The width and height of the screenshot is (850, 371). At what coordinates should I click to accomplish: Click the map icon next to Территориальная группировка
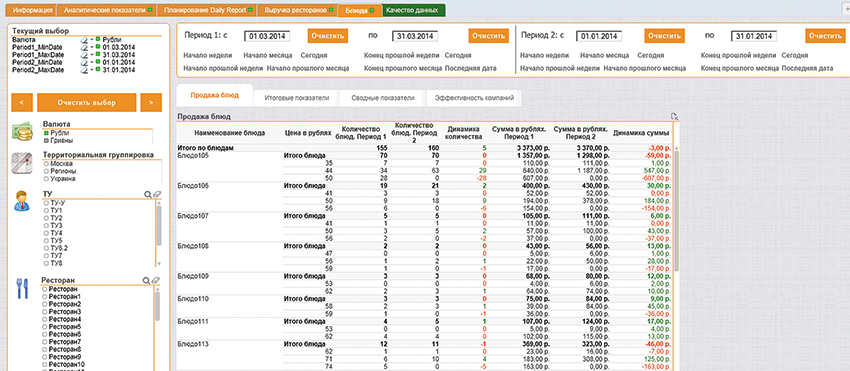tap(23, 163)
